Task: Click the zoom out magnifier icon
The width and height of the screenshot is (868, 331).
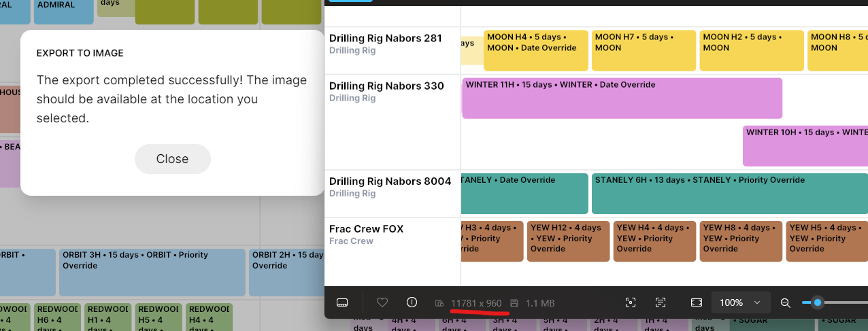Action: (785, 302)
